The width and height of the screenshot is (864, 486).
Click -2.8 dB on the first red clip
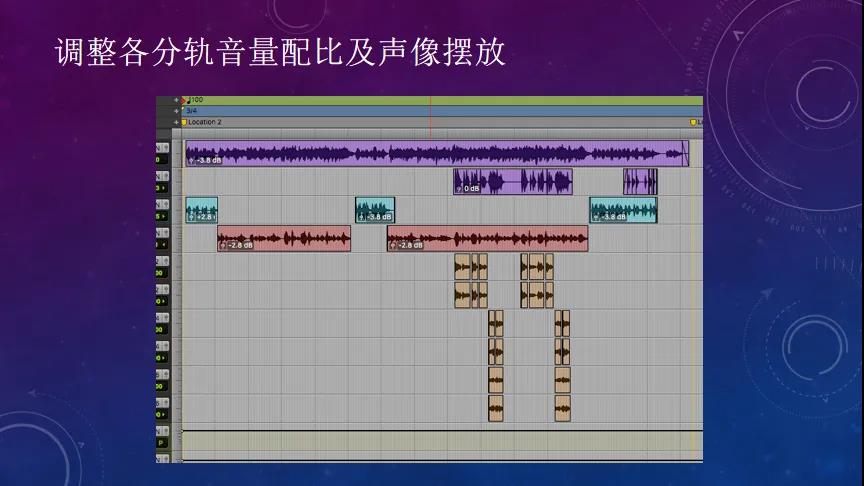pos(240,245)
